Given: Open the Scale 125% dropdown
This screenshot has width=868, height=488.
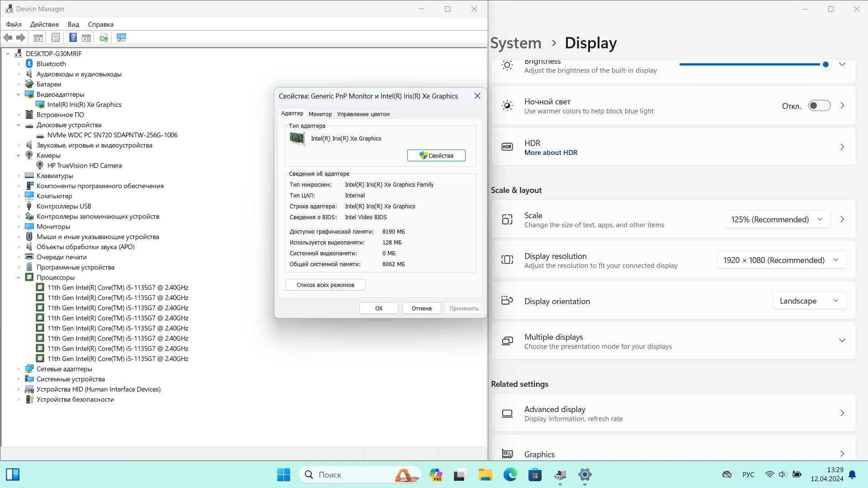Looking at the screenshot, I should [x=777, y=220].
